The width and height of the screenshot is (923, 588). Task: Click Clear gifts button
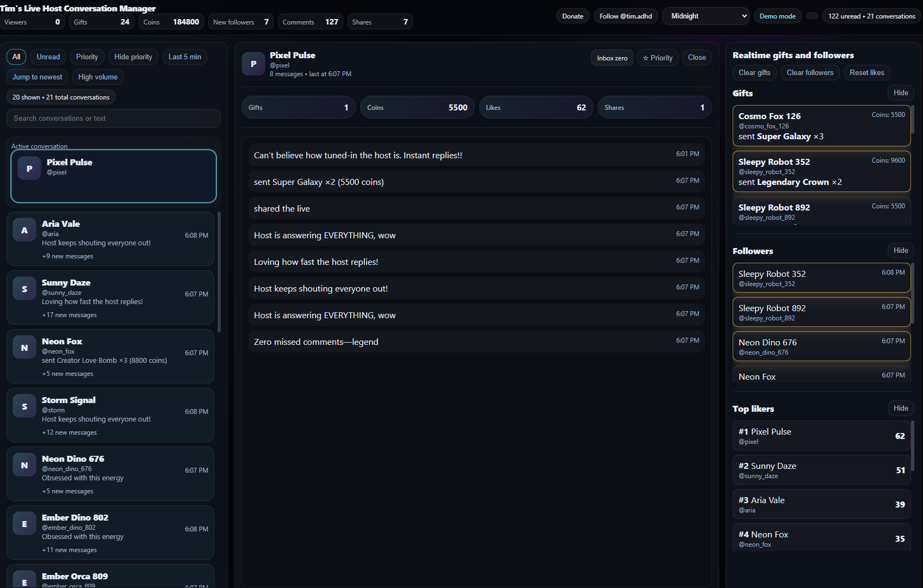click(x=754, y=72)
